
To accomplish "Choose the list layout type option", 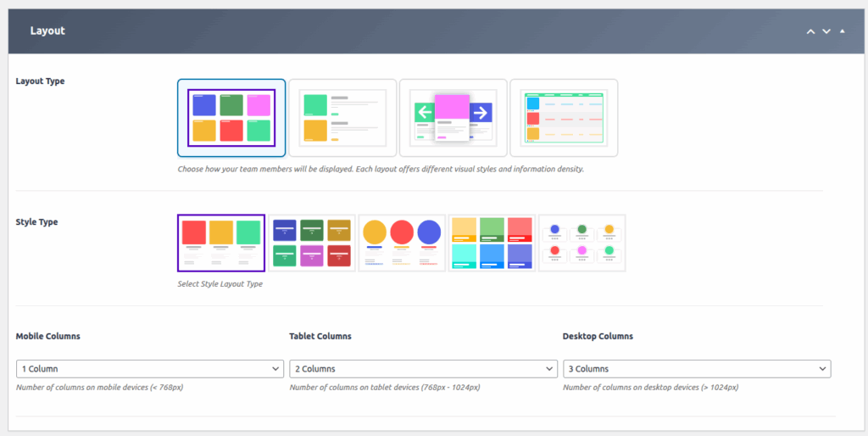I will click(342, 118).
